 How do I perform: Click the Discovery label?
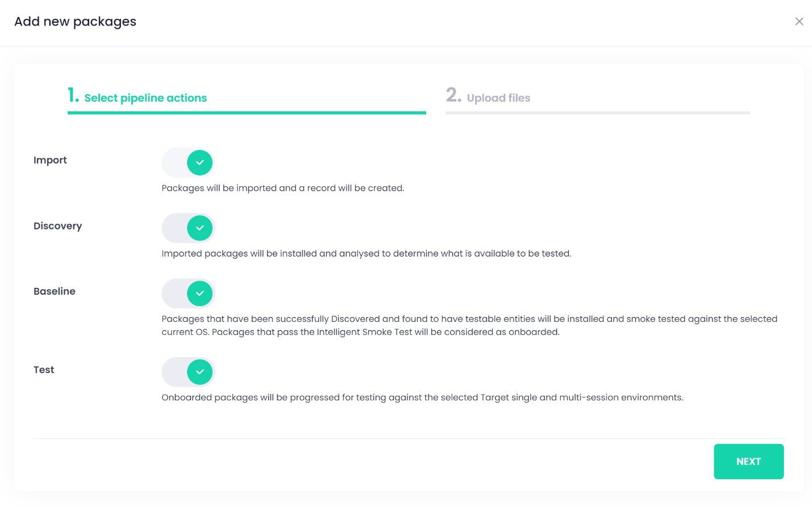(x=57, y=226)
